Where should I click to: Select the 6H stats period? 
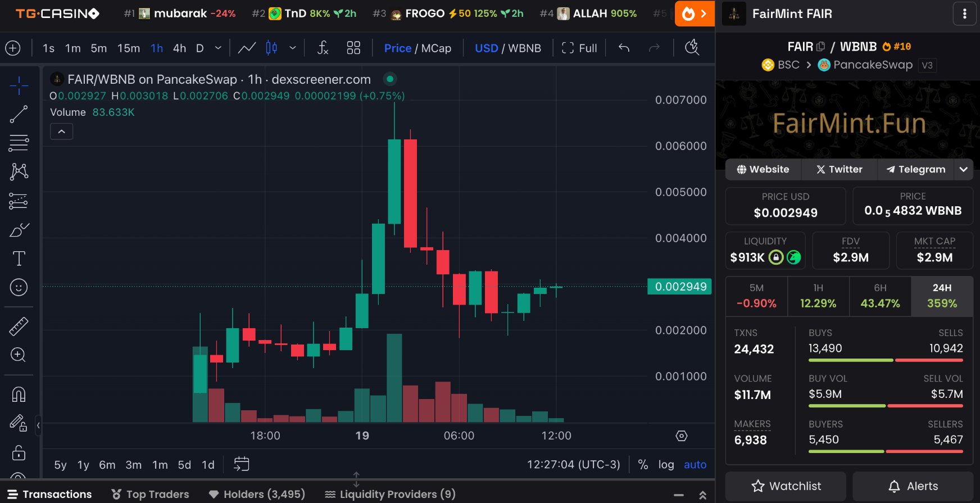(x=880, y=296)
